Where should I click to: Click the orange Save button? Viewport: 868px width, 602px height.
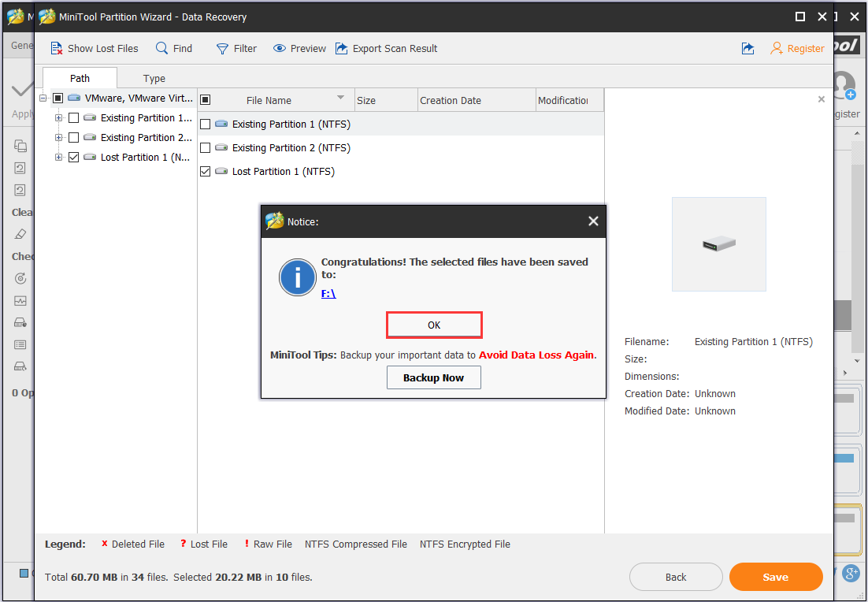(x=776, y=577)
